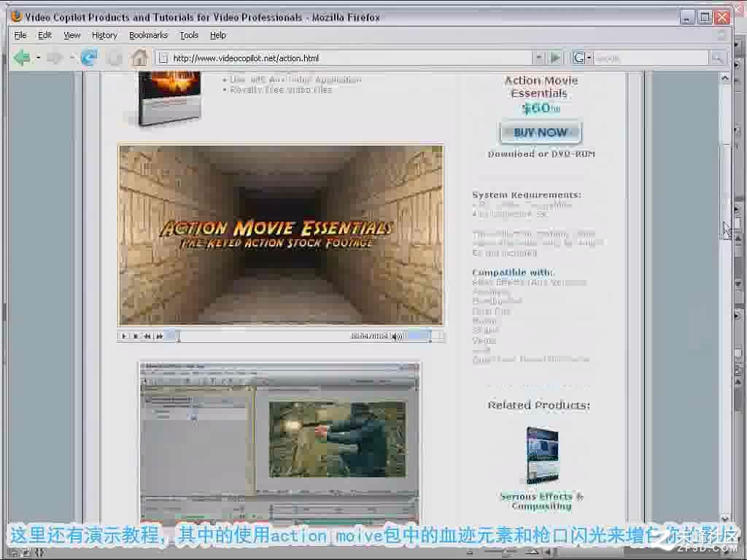The image size is (747, 560).
Task: Play the Action Movie Essentials promo video
Action: coord(124,336)
